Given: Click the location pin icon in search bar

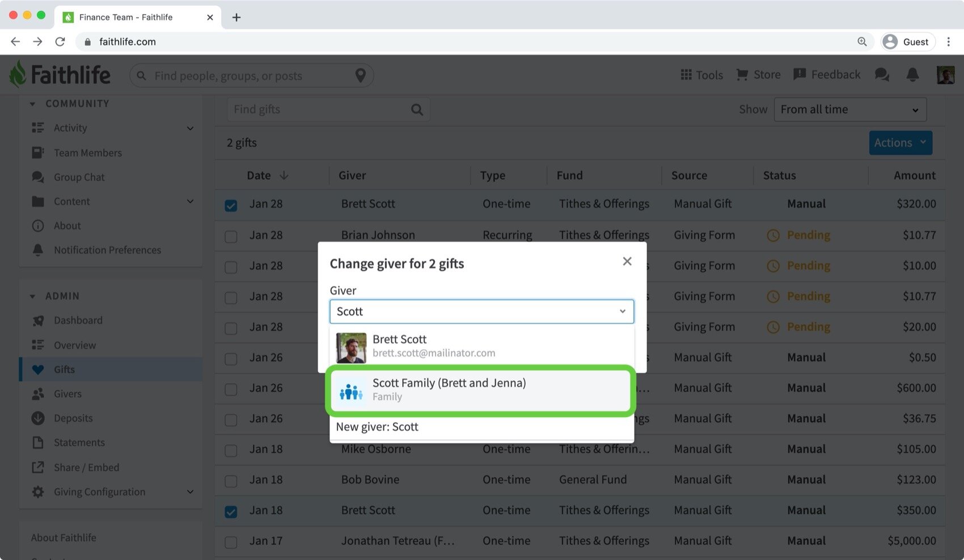Looking at the screenshot, I should 360,75.
